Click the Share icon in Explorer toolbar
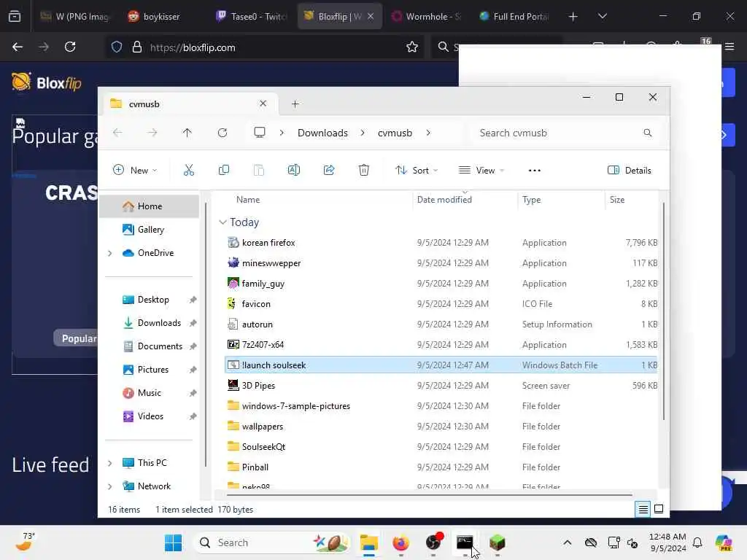The height and width of the screenshot is (560, 747). (x=329, y=170)
